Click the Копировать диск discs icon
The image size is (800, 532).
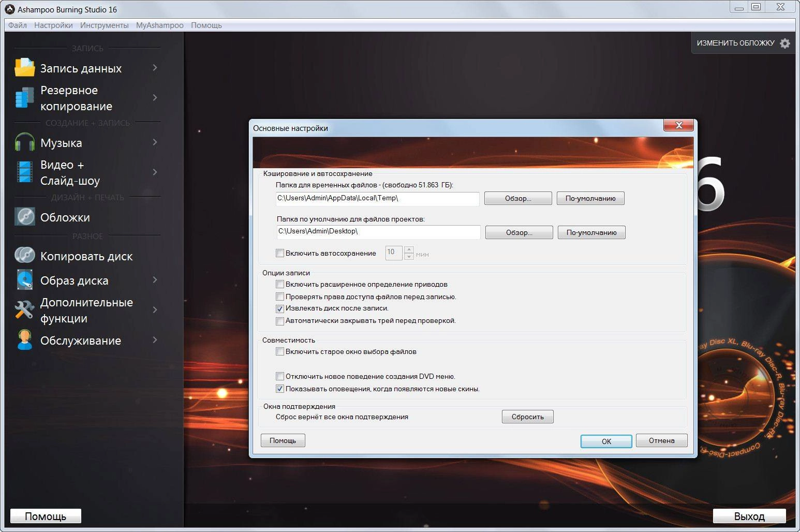(24, 255)
